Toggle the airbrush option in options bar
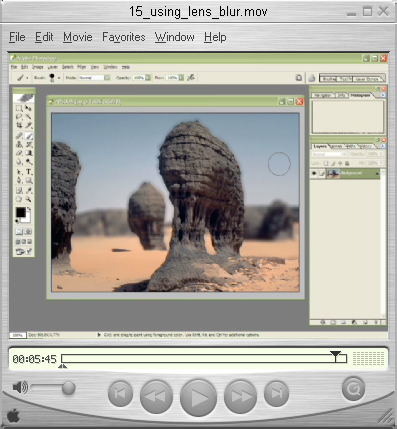This screenshot has width=397, height=429. pyautogui.click(x=191, y=78)
